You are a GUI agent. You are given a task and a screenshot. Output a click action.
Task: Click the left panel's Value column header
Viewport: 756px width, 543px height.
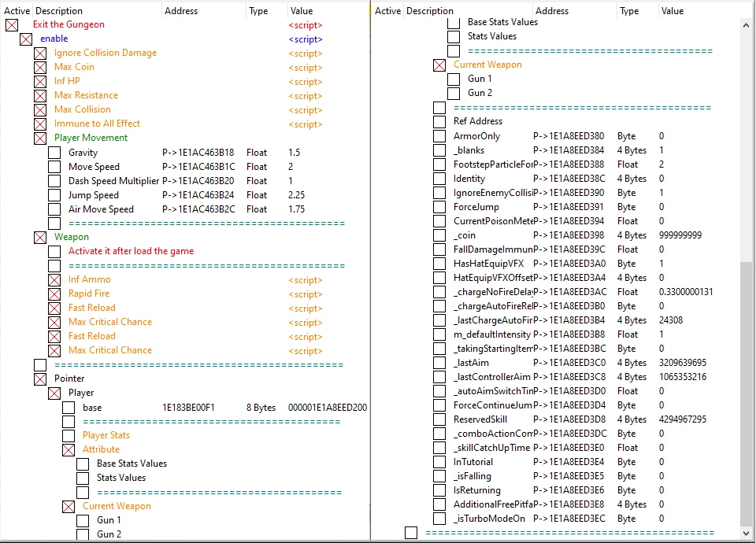(x=301, y=11)
